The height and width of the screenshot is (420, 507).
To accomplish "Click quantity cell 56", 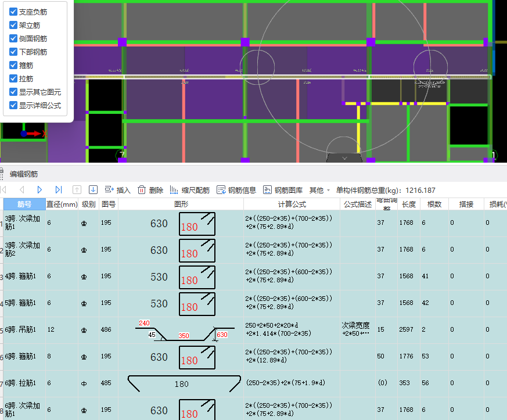I will 434,383.
